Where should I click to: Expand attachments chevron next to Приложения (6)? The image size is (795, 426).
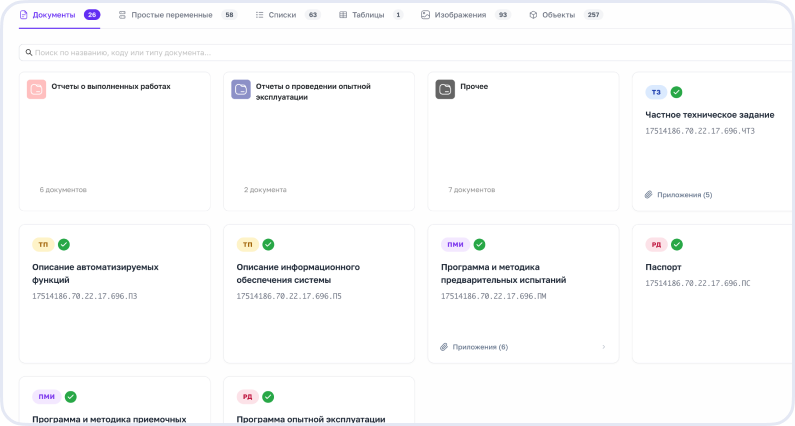click(x=603, y=347)
